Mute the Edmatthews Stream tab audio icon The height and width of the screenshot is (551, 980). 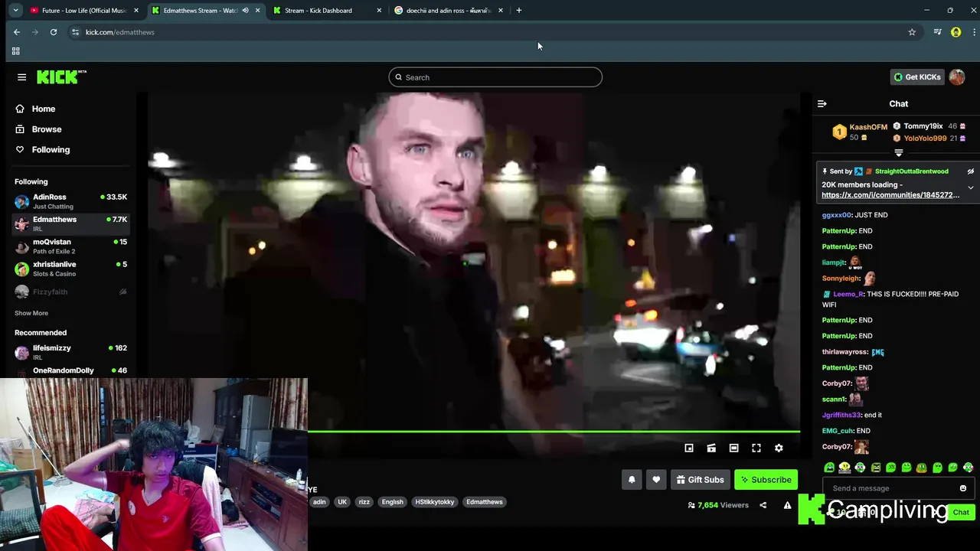(x=245, y=11)
